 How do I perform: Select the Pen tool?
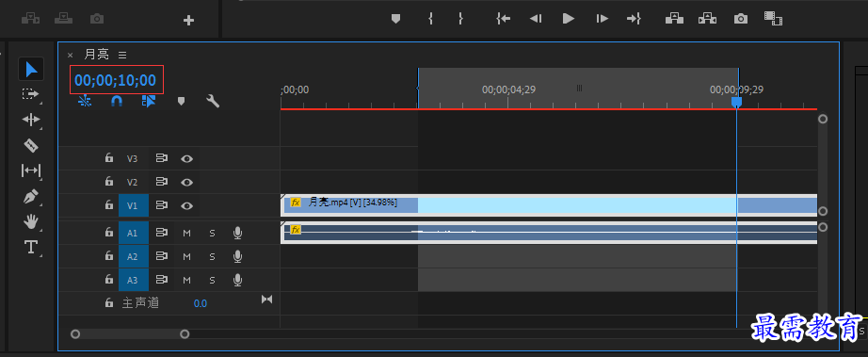pos(31,196)
